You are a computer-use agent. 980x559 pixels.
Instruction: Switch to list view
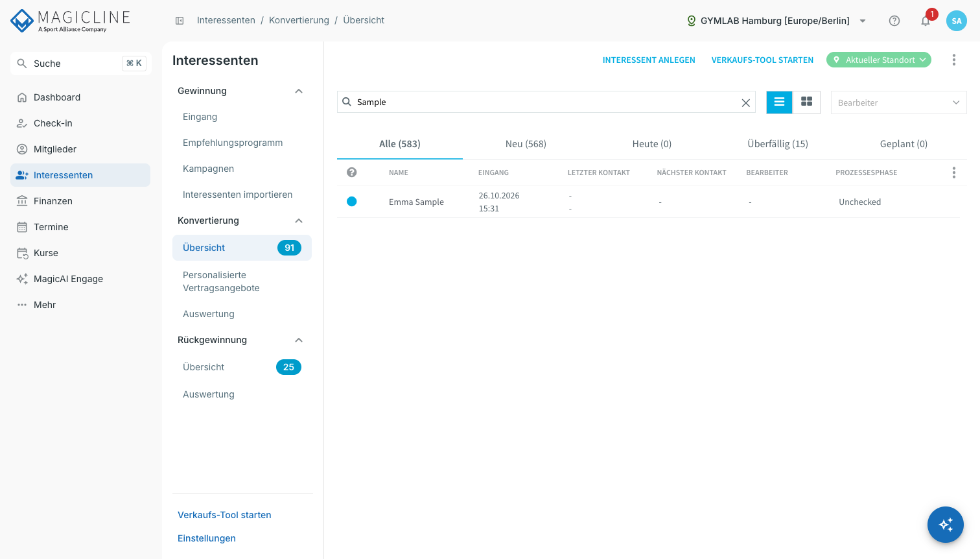point(780,102)
